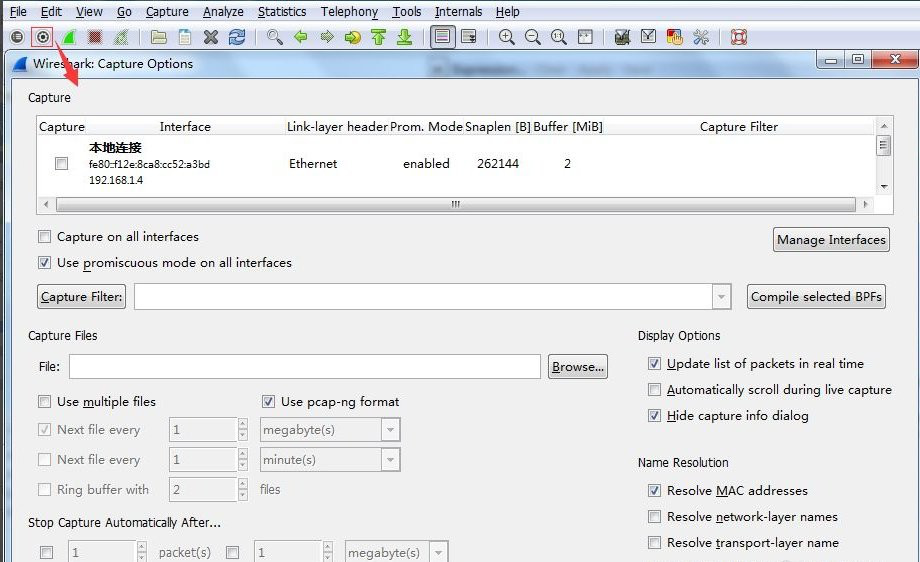The image size is (920, 562).
Task: Click the zoom in toolbar icon
Action: 507,37
